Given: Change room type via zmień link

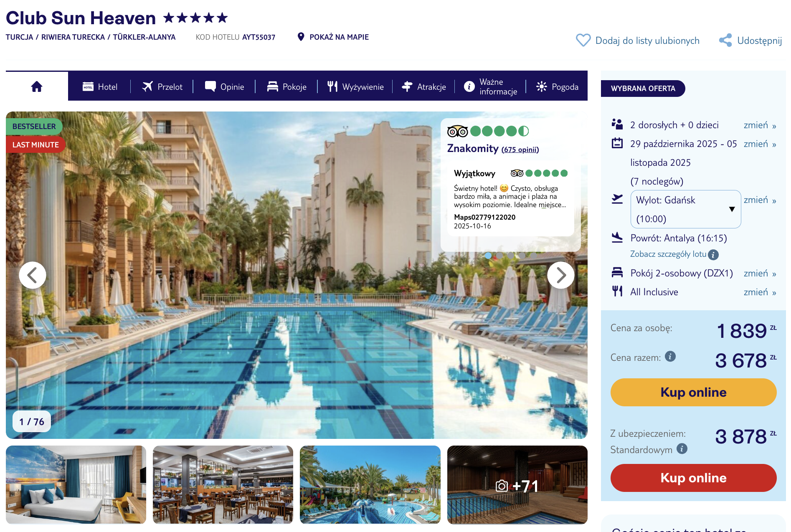Looking at the screenshot, I should pos(760,274).
